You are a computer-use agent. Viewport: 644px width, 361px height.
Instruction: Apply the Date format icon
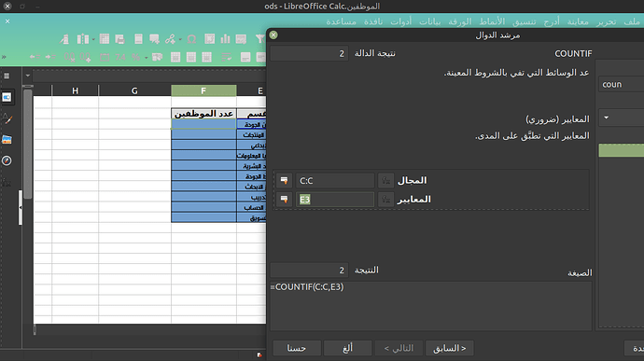[105, 57]
